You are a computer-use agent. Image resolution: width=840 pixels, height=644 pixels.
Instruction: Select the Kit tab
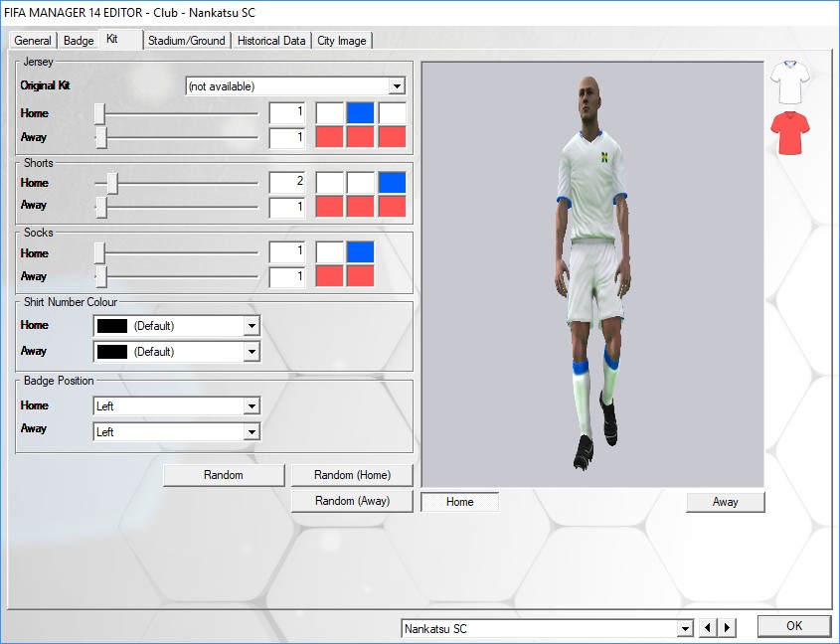121,39
